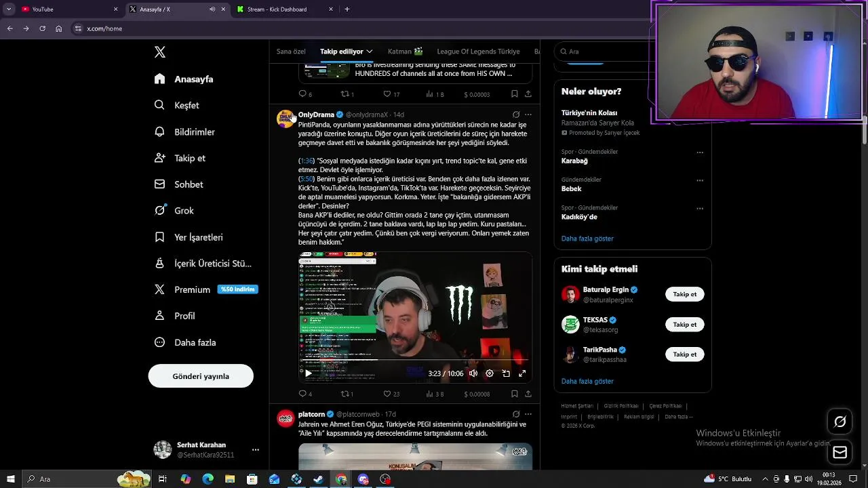The height and width of the screenshot is (488, 868).
Task: Like the OnlyDrama post with 23 likes
Action: pos(391,394)
